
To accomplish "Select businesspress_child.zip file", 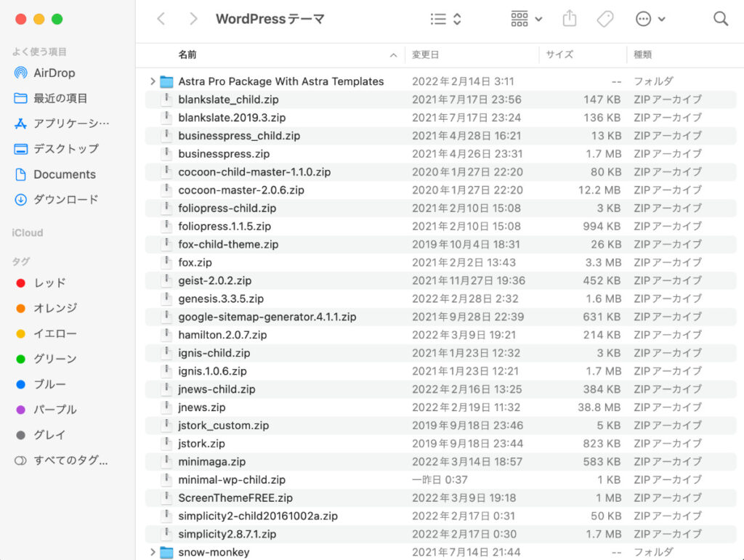I will tap(441, 136).
